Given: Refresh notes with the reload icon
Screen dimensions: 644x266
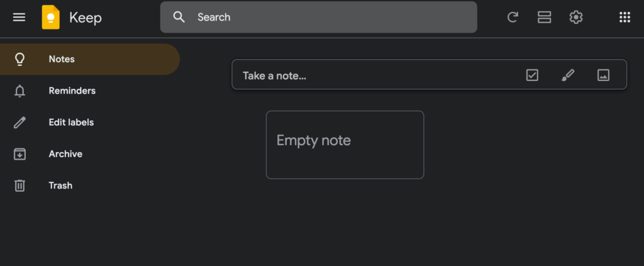Looking at the screenshot, I should tap(513, 17).
